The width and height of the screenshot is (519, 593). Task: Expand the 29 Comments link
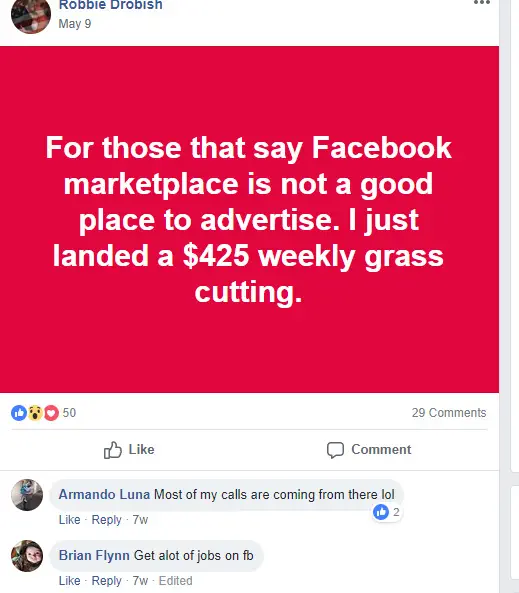click(449, 413)
